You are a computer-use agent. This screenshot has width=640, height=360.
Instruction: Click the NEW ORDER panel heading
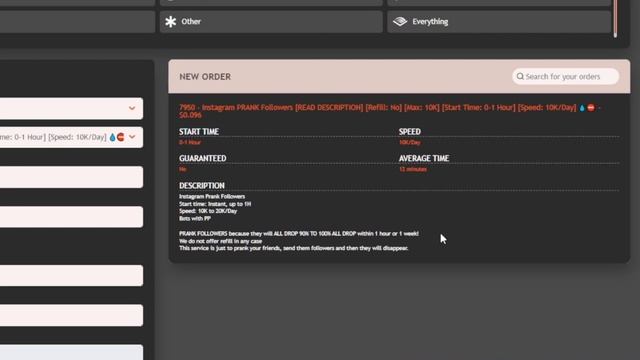pos(205,77)
